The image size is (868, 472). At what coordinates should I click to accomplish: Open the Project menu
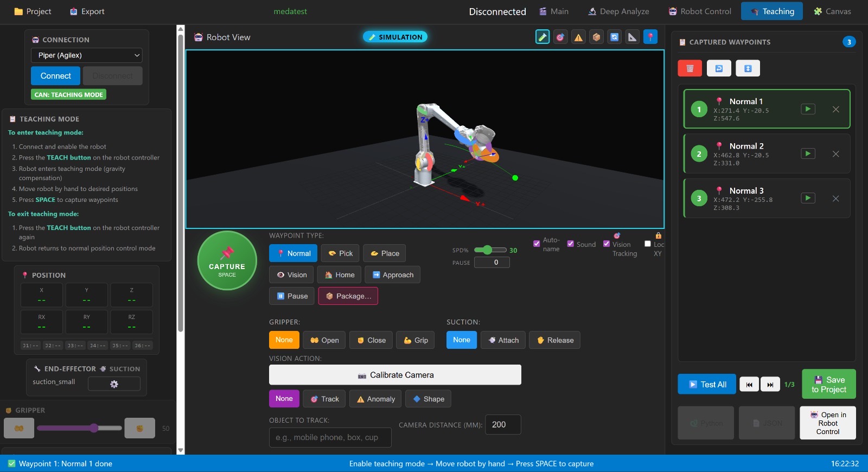point(33,11)
